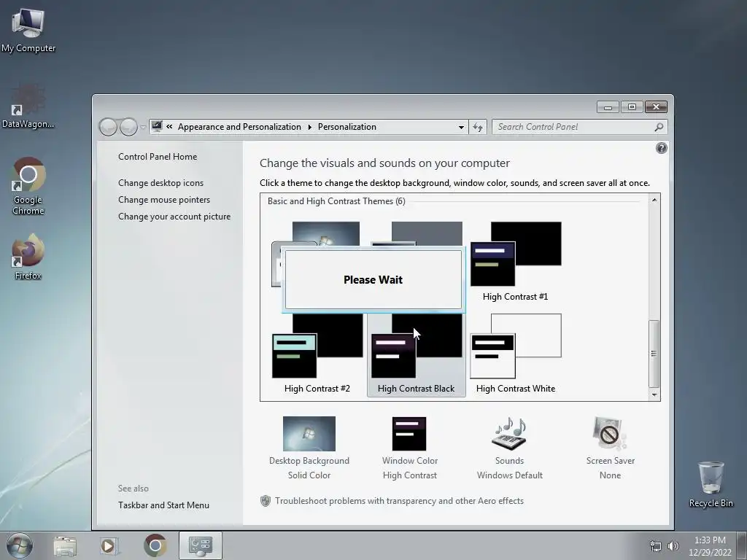Select High Contrast #2 theme
The height and width of the screenshot is (560, 747).
click(x=317, y=354)
